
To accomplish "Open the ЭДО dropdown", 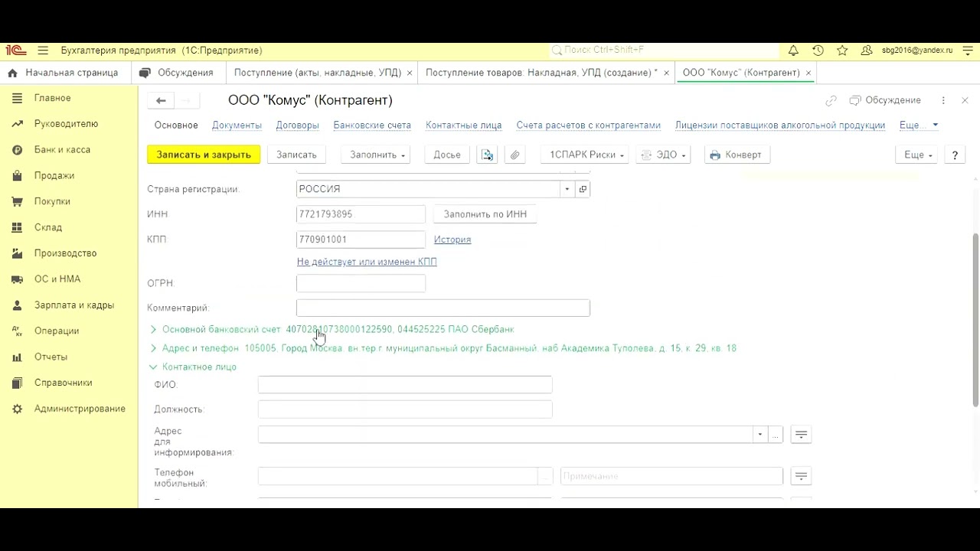I will click(x=663, y=155).
